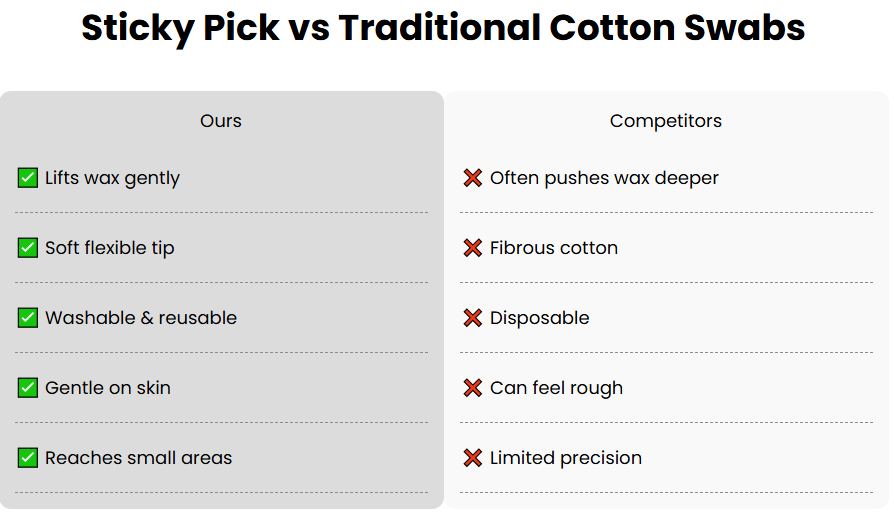Click the Fibrous cotton text

[x=554, y=248]
